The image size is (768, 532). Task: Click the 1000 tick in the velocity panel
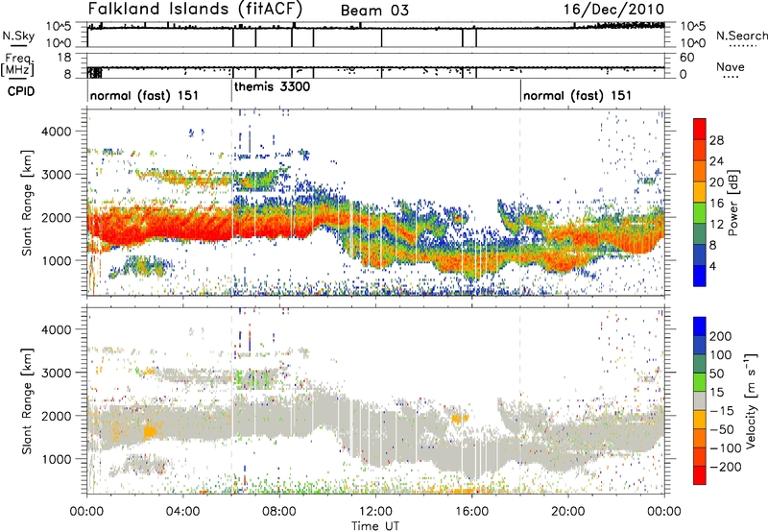tap(58, 459)
